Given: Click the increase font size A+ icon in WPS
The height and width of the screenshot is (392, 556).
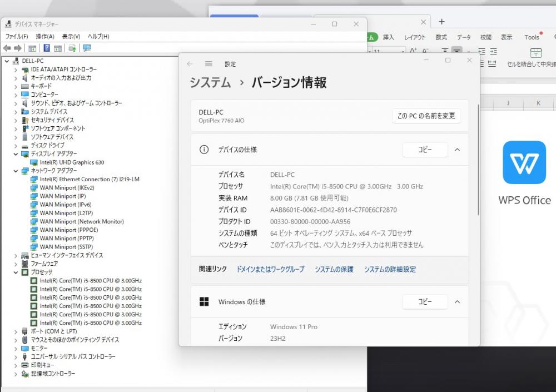Looking at the screenshot, I should (413, 51).
